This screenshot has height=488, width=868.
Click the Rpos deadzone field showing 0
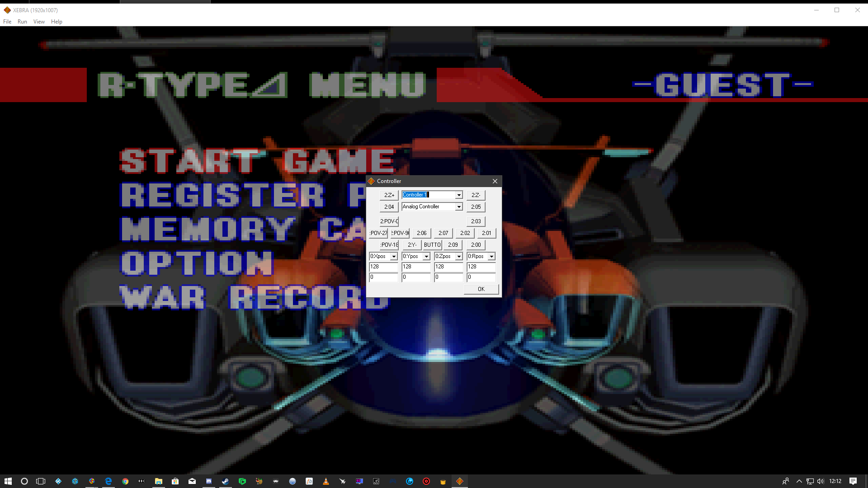coord(481,277)
